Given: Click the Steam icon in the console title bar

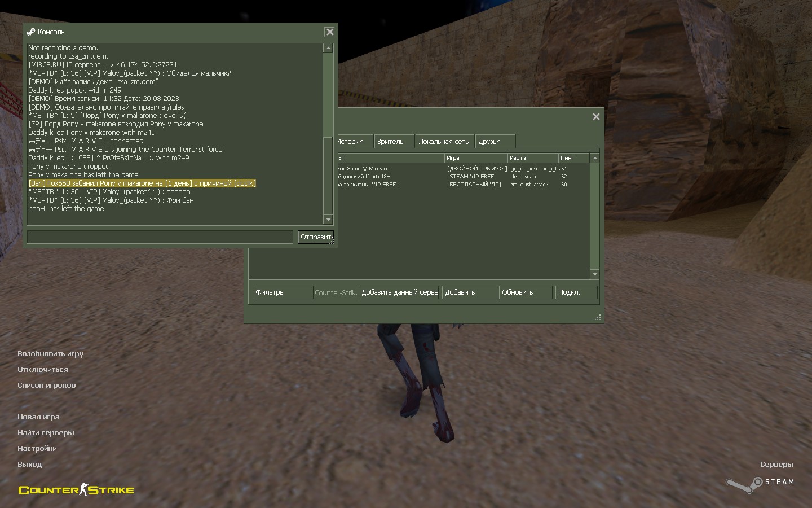Looking at the screenshot, I should pyautogui.click(x=31, y=32).
